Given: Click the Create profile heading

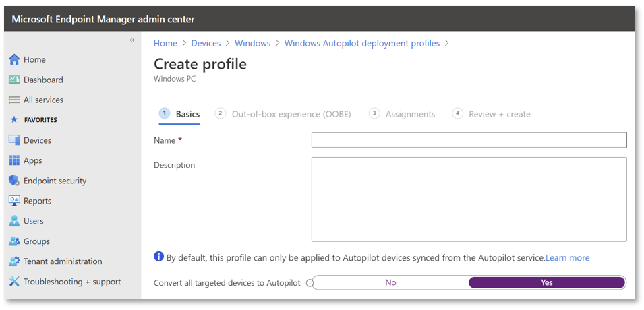Looking at the screenshot, I should click(x=200, y=64).
